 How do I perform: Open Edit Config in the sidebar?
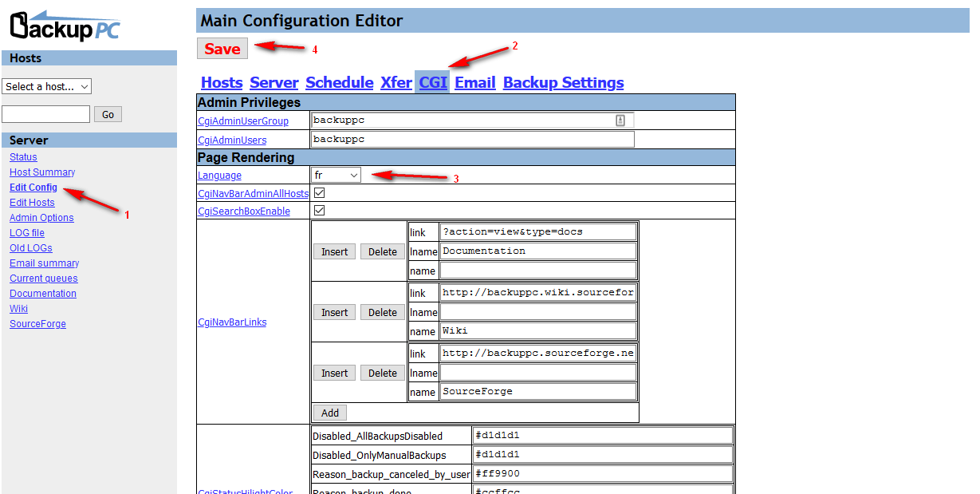pos(33,188)
